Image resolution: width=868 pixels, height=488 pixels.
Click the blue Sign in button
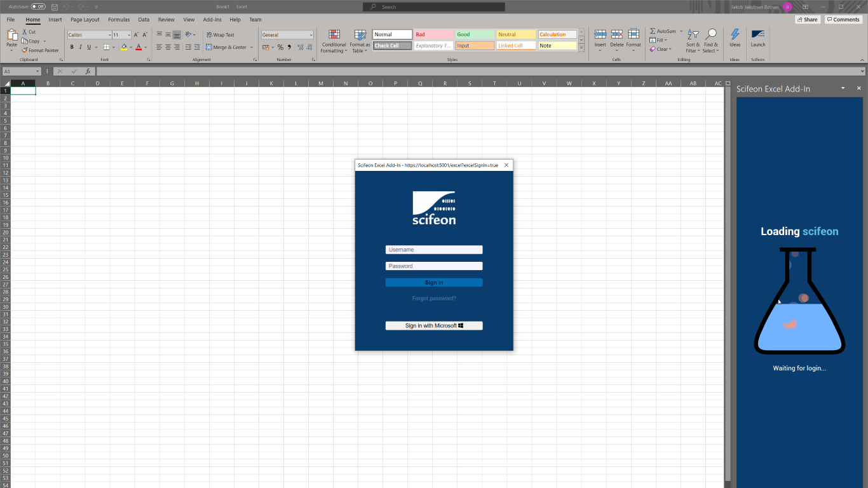point(434,283)
